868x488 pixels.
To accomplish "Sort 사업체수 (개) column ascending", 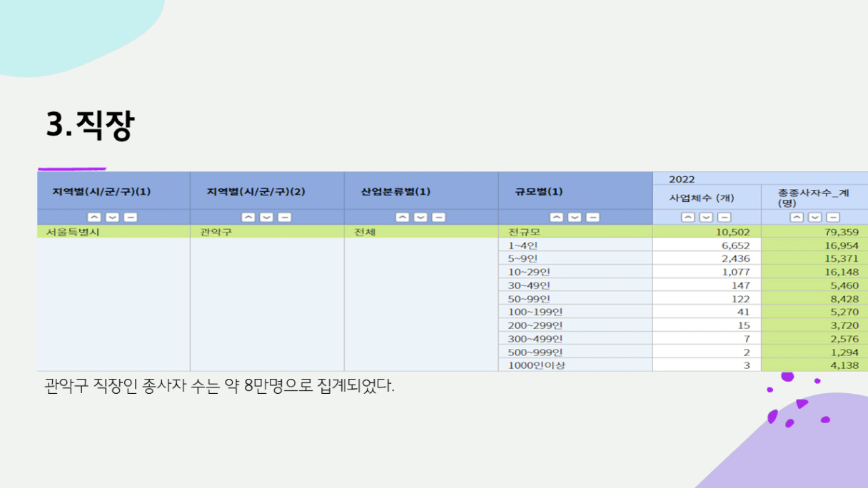I will pyautogui.click(x=688, y=218).
